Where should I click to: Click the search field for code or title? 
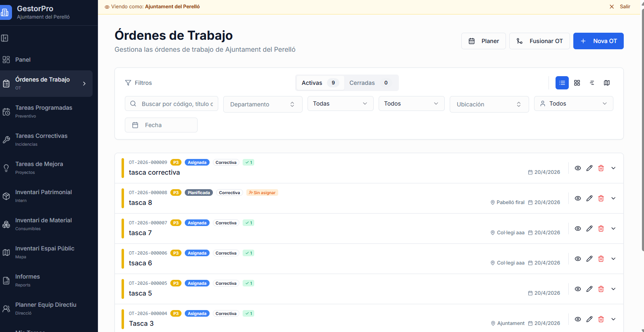(172, 103)
